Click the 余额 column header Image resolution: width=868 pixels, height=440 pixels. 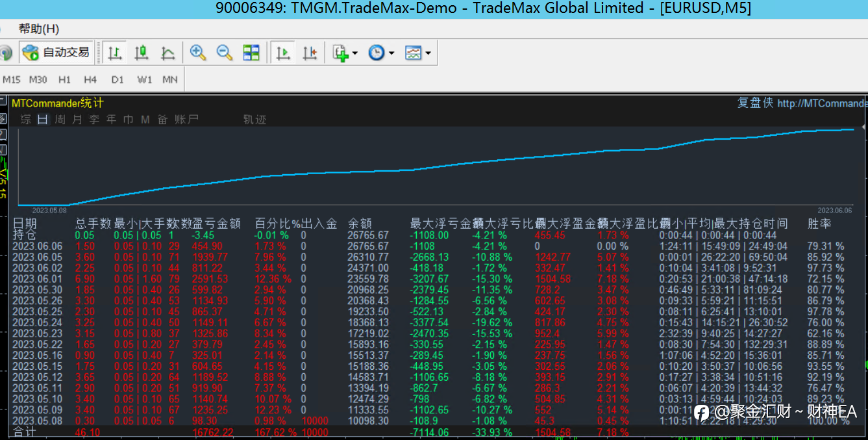coord(360,224)
